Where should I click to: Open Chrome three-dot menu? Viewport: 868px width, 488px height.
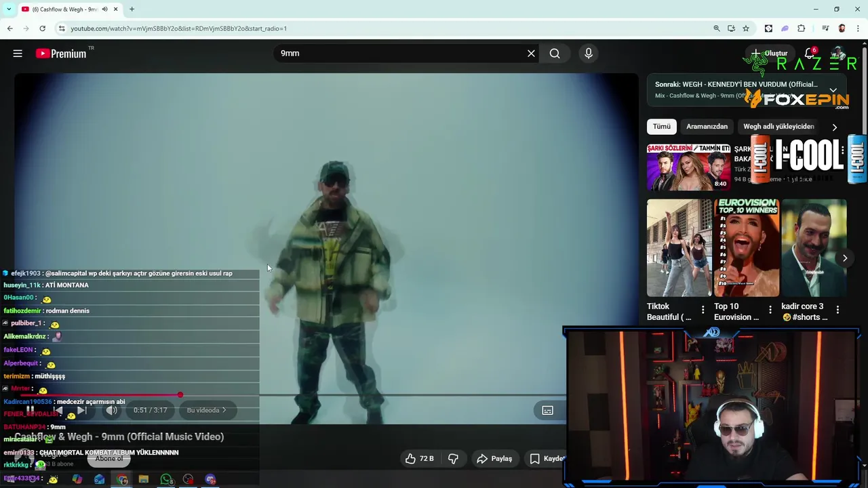(x=859, y=28)
